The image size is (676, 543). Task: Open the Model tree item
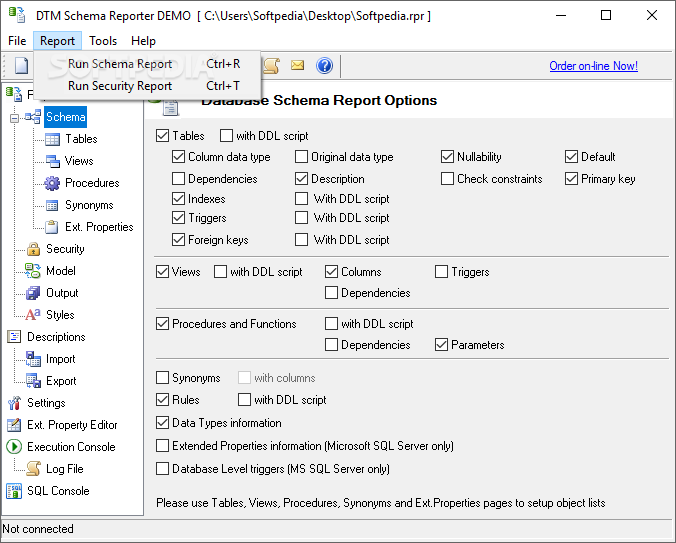[x=61, y=271]
